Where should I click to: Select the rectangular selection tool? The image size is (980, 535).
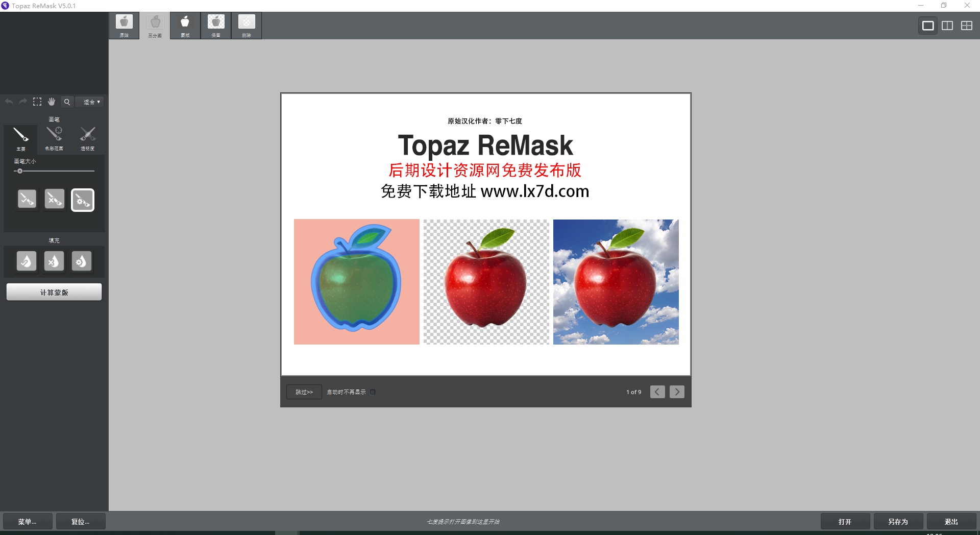click(37, 102)
